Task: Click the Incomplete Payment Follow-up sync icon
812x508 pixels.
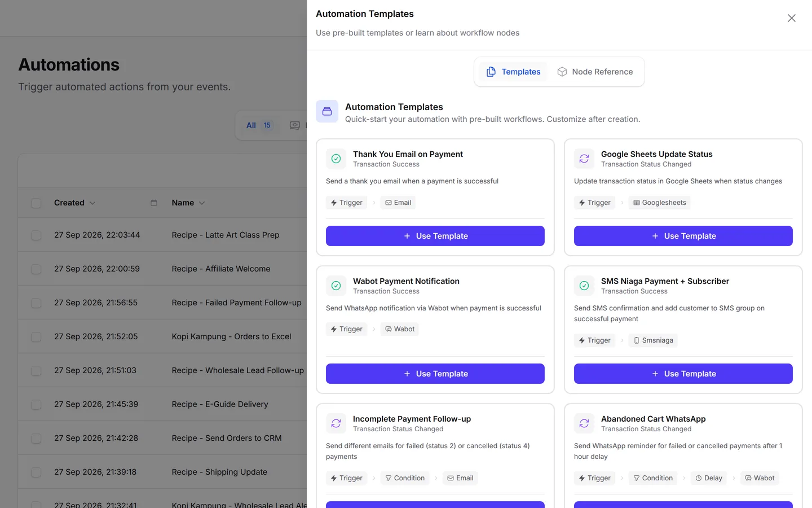Action: [336, 423]
